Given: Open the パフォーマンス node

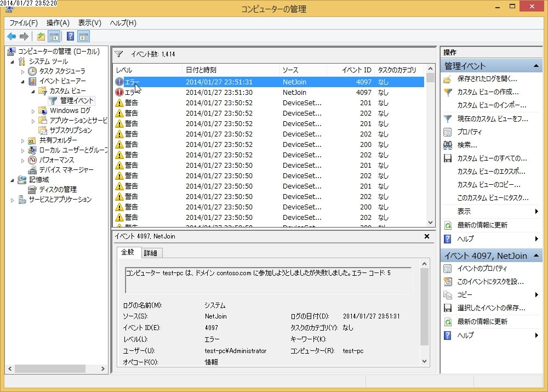Looking at the screenshot, I should coord(56,160).
